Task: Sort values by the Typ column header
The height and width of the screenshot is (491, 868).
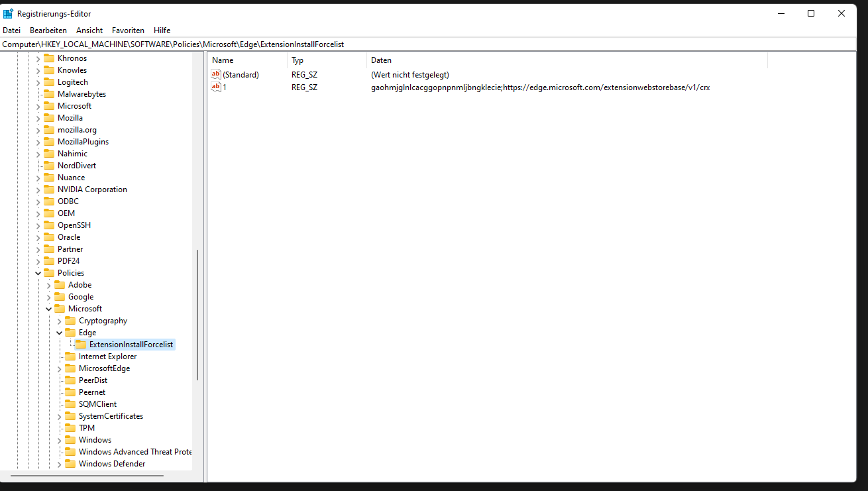Action: pos(327,60)
